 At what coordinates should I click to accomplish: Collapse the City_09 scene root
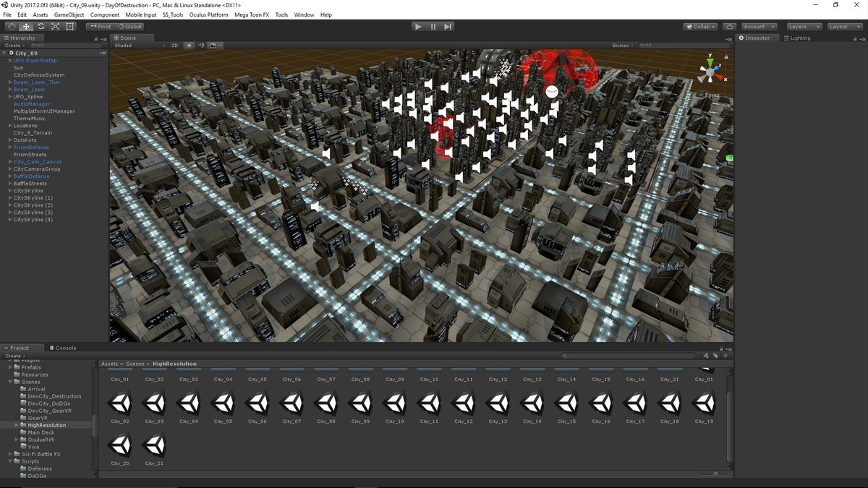[4, 53]
